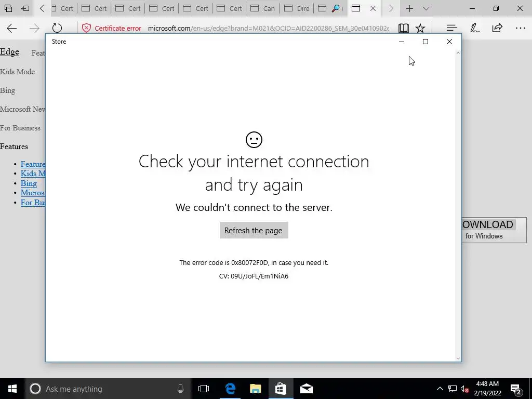
Task: Click the taskbar clock 4:48 AM
Action: point(487,389)
